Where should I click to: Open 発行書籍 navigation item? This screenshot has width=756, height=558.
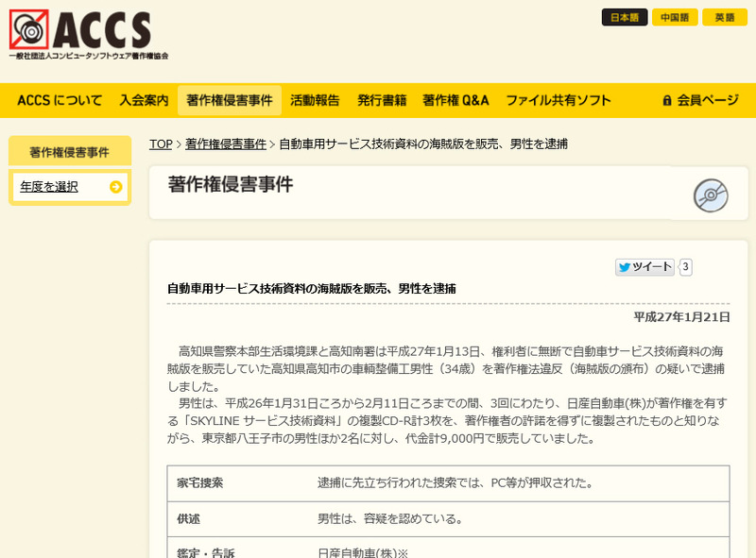point(382,100)
